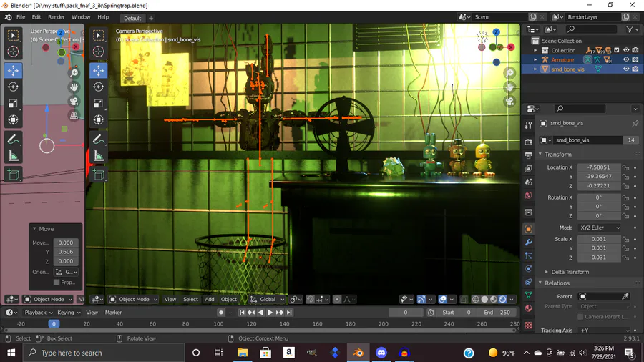The image size is (644, 362).
Task: Open the Tool properties tab
Action: (529, 126)
